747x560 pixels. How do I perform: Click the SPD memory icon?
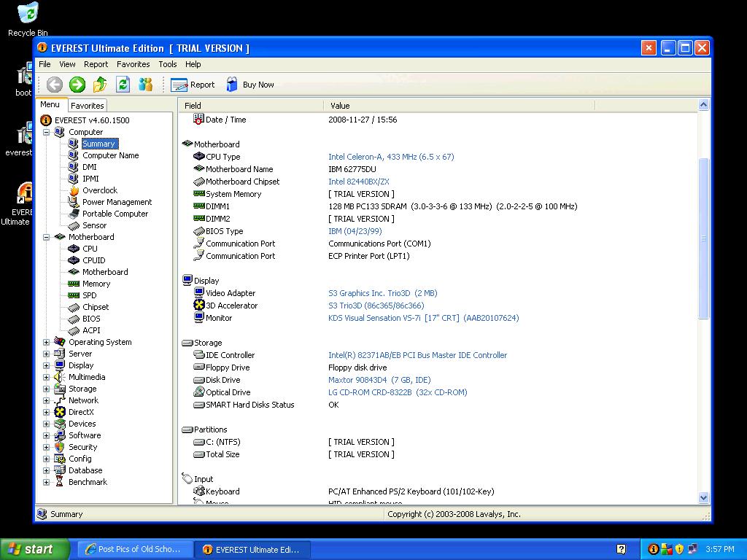click(x=74, y=295)
